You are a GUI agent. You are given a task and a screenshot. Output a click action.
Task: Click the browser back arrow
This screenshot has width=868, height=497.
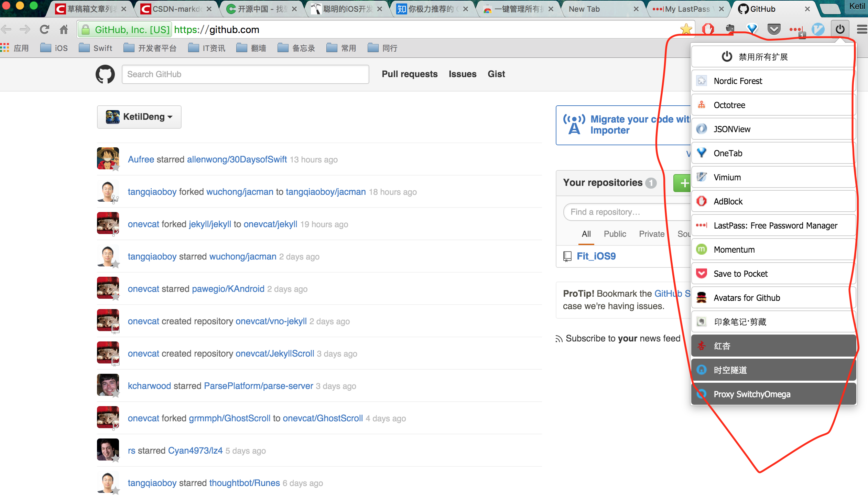7,30
